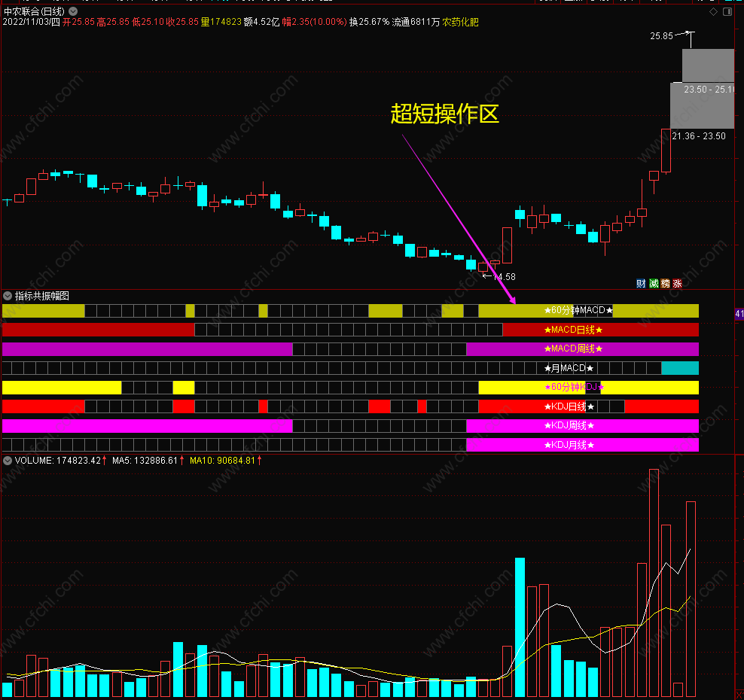
Task: Click the orange 榜 badge icon
Action: tap(666, 284)
